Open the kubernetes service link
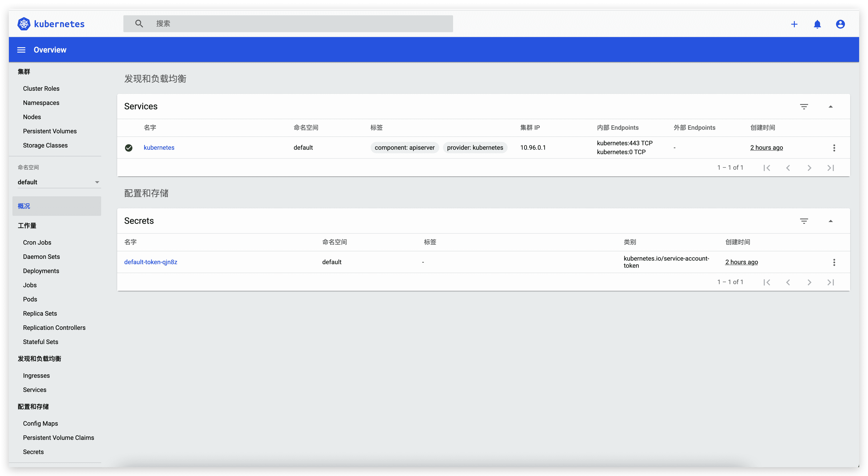The width and height of the screenshot is (868, 476). (159, 148)
